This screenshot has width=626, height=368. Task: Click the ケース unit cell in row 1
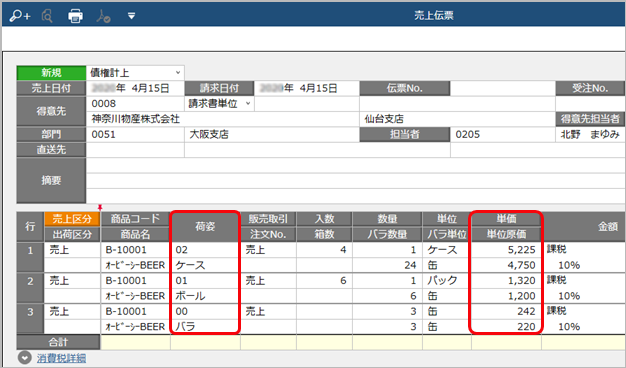447,250
